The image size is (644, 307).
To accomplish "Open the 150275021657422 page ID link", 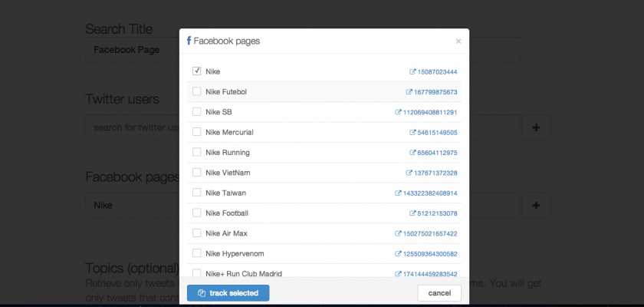I will pyautogui.click(x=430, y=233).
